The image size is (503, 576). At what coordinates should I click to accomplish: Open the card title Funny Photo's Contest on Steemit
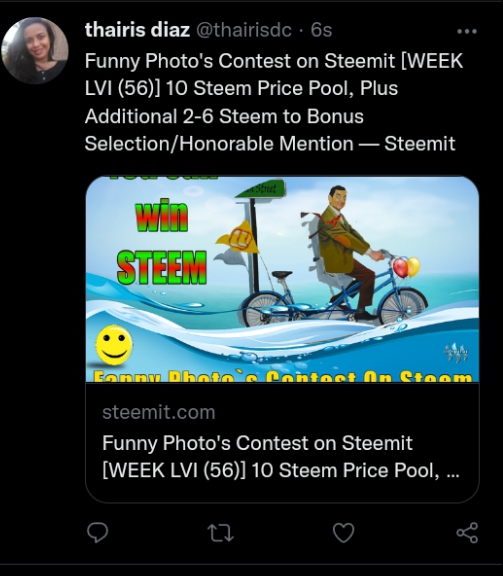tap(281, 457)
